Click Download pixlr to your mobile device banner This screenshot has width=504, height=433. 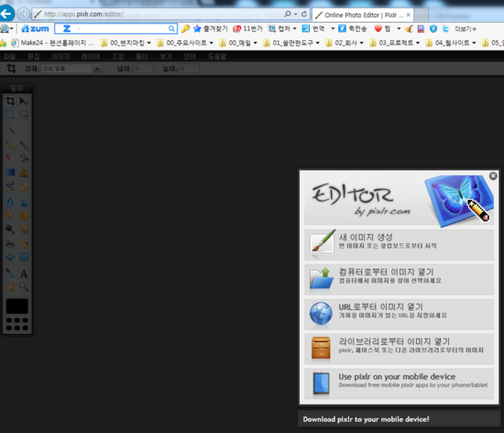[x=399, y=419]
